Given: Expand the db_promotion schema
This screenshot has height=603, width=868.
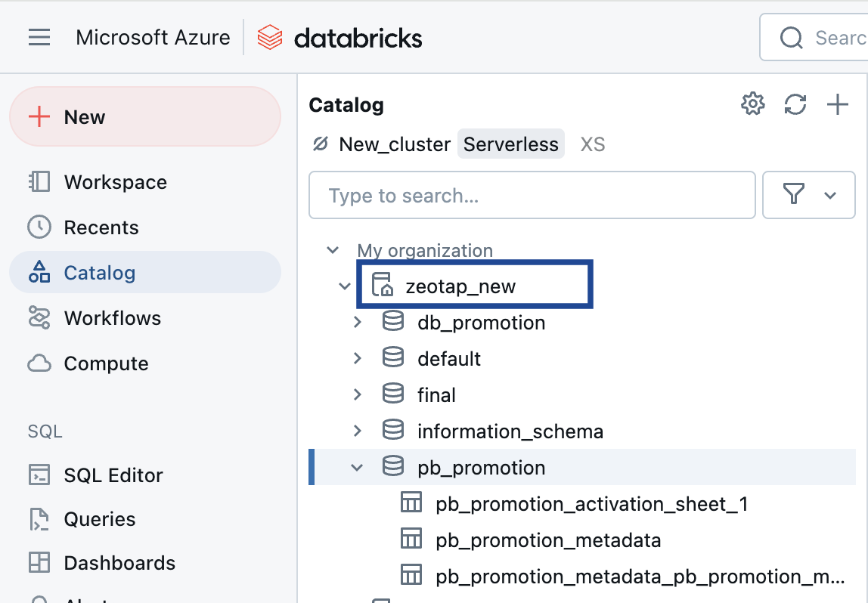Looking at the screenshot, I should click(x=358, y=323).
